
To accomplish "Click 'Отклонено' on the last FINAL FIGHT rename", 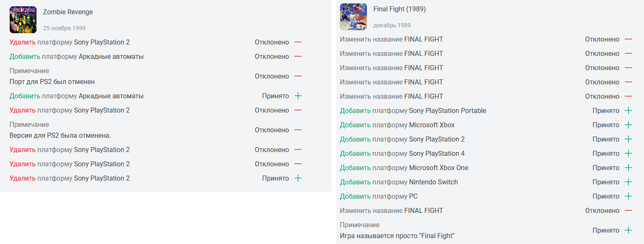I will pos(602,210).
